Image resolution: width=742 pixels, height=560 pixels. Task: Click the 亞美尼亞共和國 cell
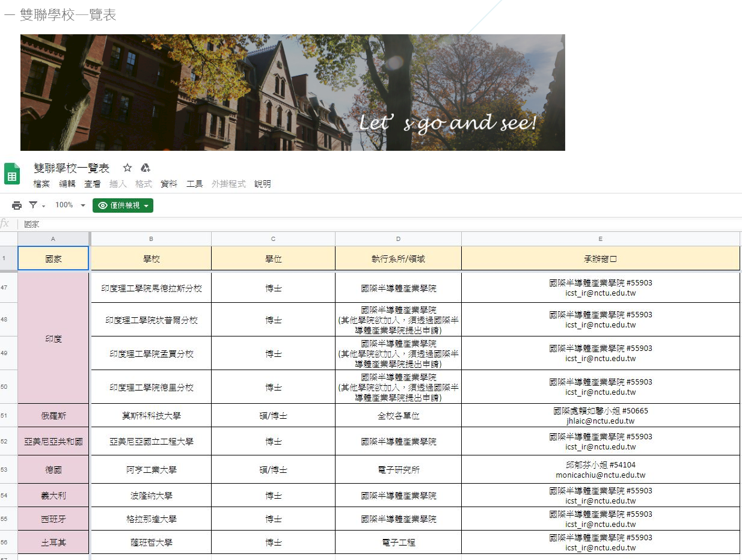pyautogui.click(x=54, y=442)
